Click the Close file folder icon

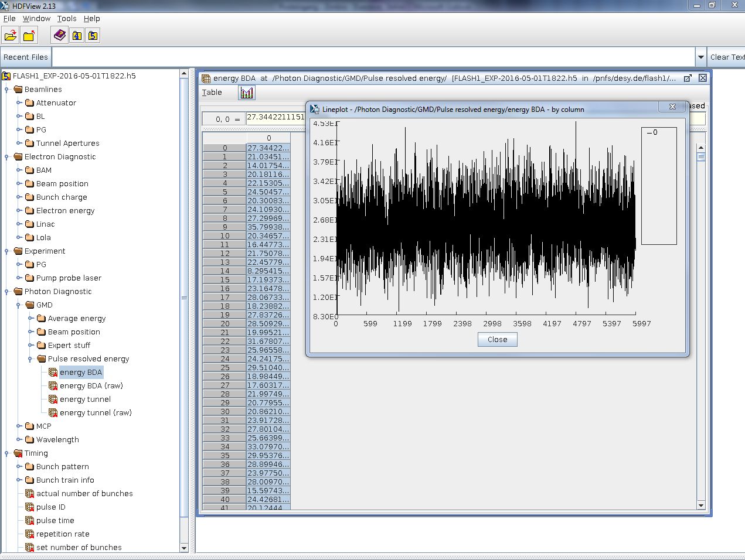pyautogui.click(x=29, y=36)
